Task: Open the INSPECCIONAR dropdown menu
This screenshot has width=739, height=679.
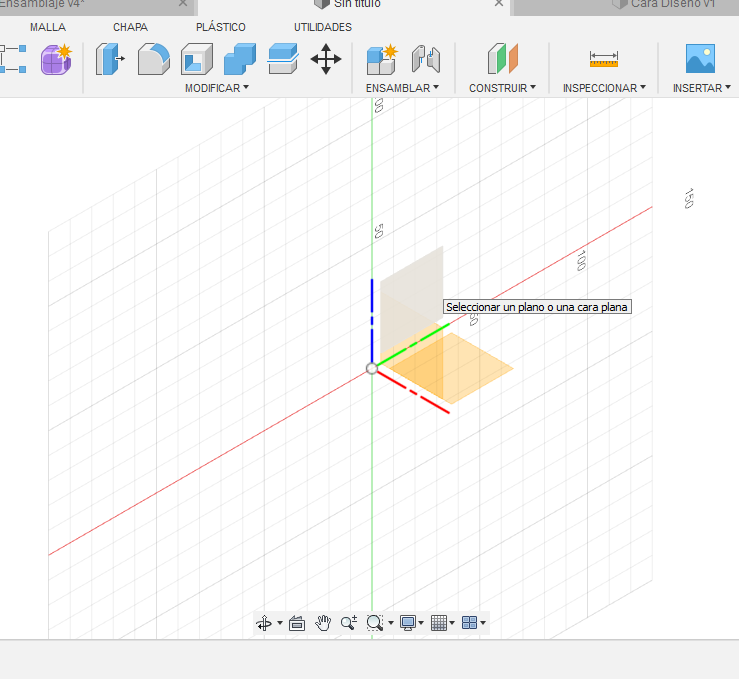Action: [604, 88]
